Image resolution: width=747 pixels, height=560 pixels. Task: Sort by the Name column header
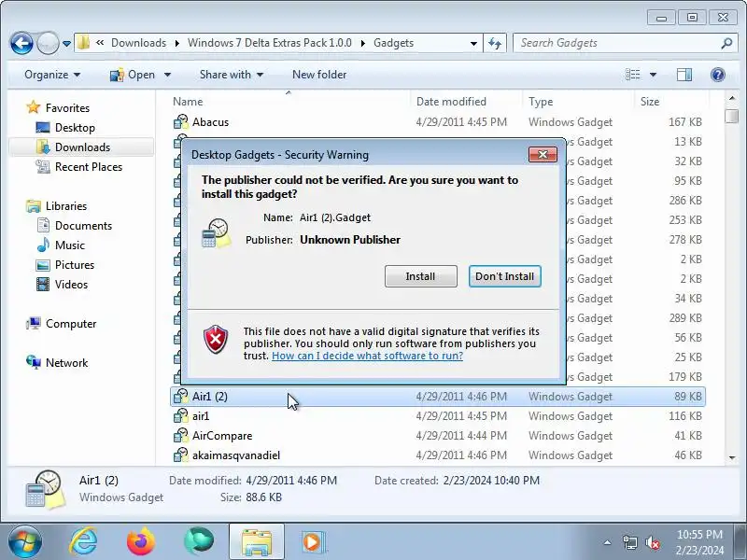pos(289,102)
